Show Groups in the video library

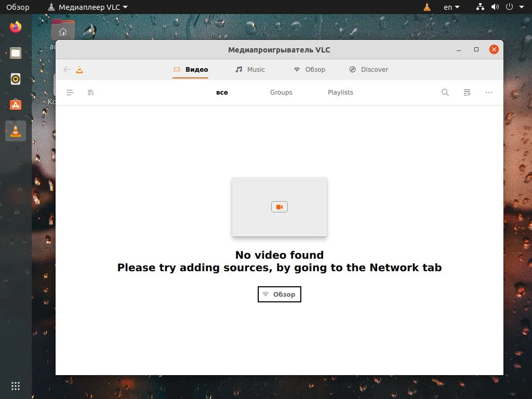(281, 92)
